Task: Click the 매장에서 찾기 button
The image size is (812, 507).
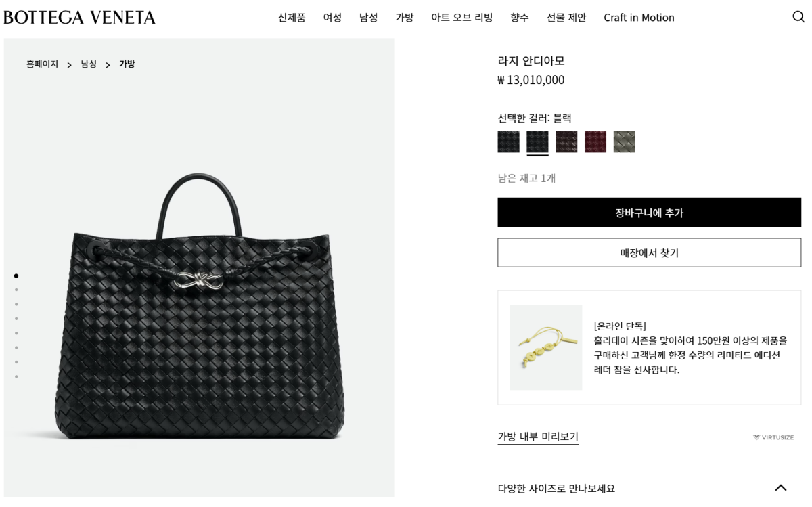Action: tap(649, 252)
